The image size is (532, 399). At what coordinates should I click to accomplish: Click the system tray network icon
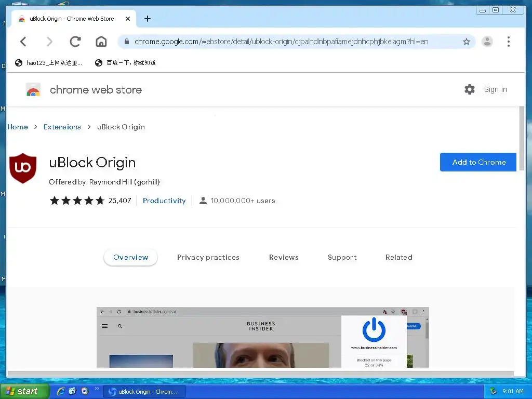[493, 391]
